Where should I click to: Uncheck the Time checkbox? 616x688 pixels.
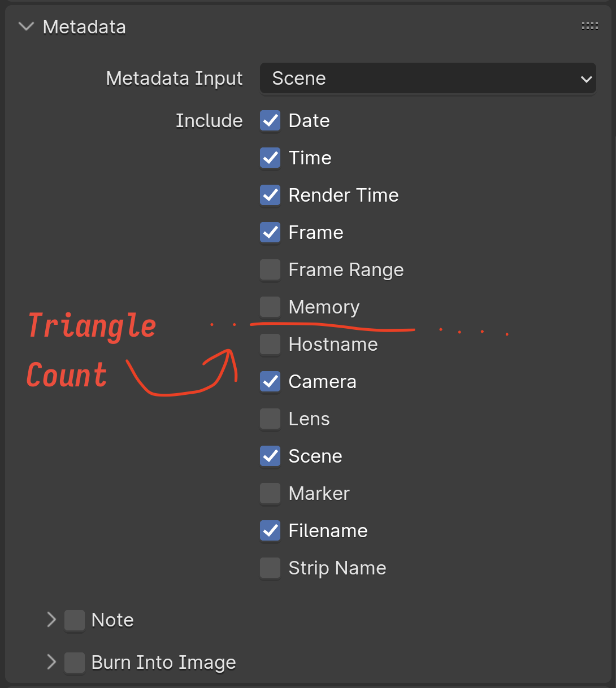coord(270,158)
